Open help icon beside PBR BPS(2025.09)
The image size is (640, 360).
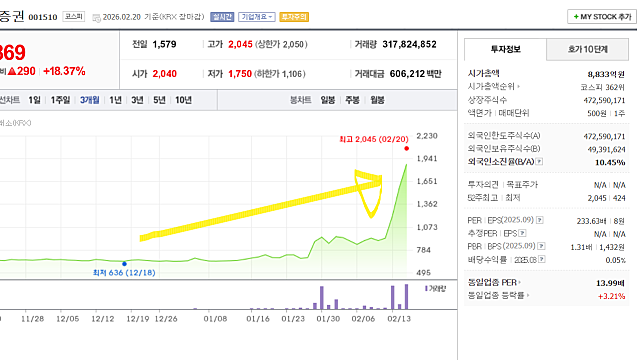(x=541, y=246)
